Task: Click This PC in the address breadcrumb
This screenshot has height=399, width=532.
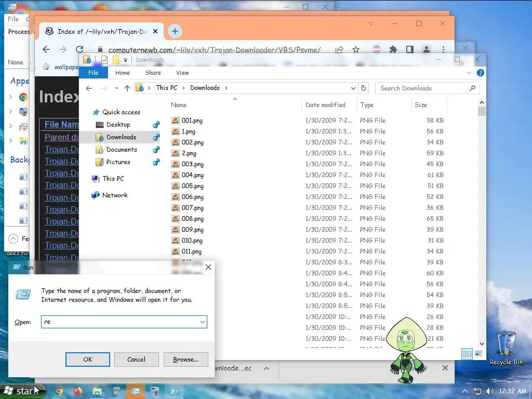Action: coord(167,88)
